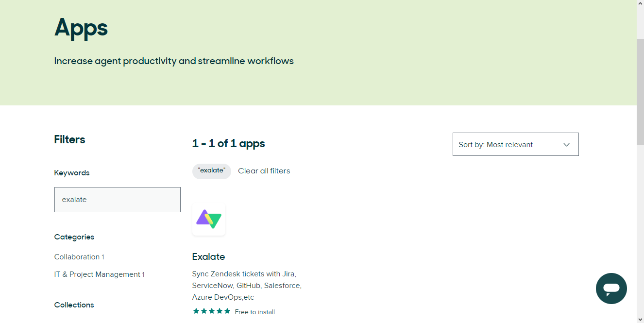Click the five-star rating under Exalate

point(212,311)
